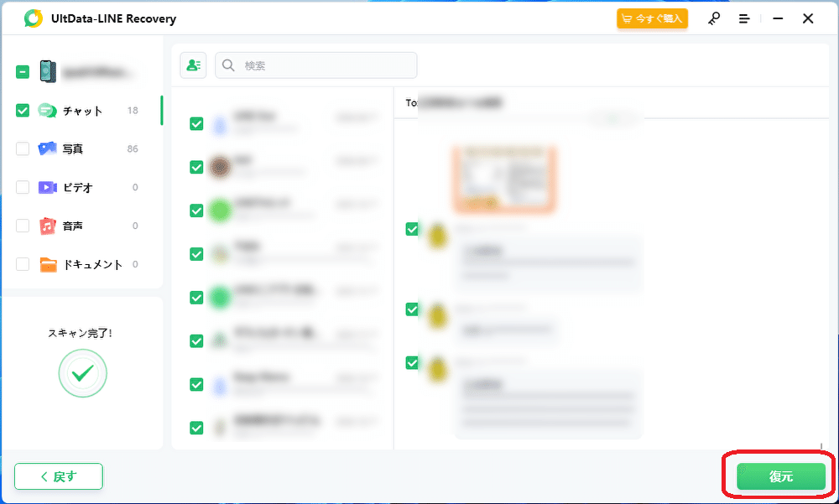
Task: Open the ビデオ category
Action: [x=77, y=187]
